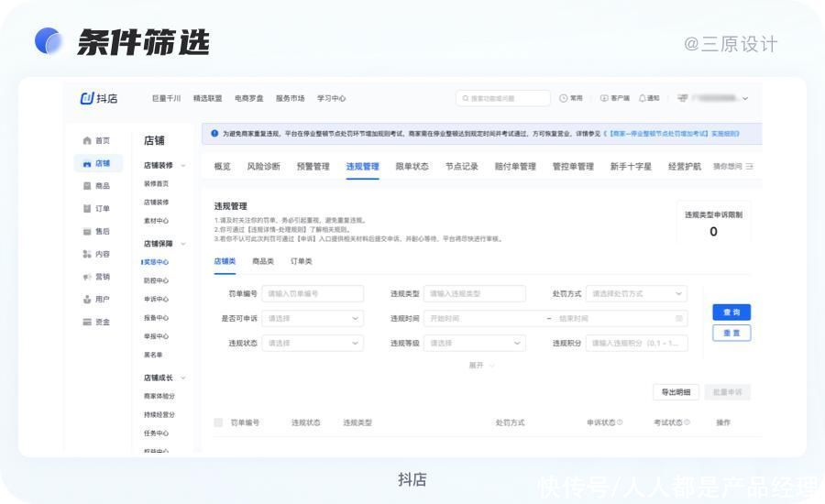The width and height of the screenshot is (825, 504).
Task: Open 巨量千川 in top navigation
Action: (166, 98)
